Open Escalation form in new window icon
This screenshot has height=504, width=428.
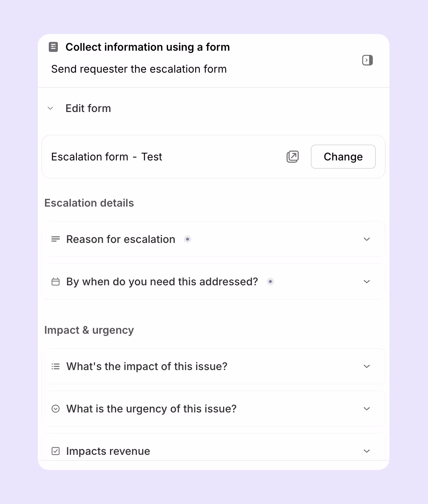click(x=293, y=157)
